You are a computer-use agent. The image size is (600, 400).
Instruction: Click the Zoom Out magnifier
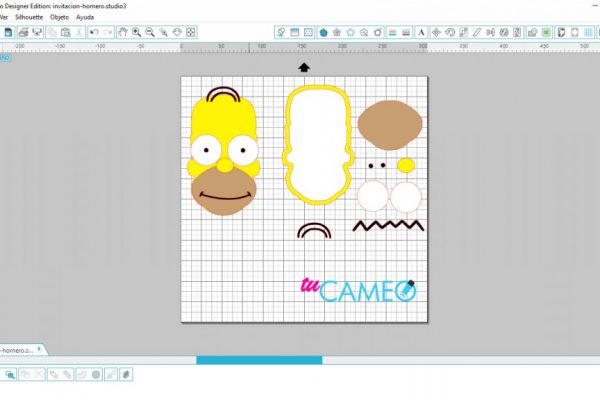150,33
